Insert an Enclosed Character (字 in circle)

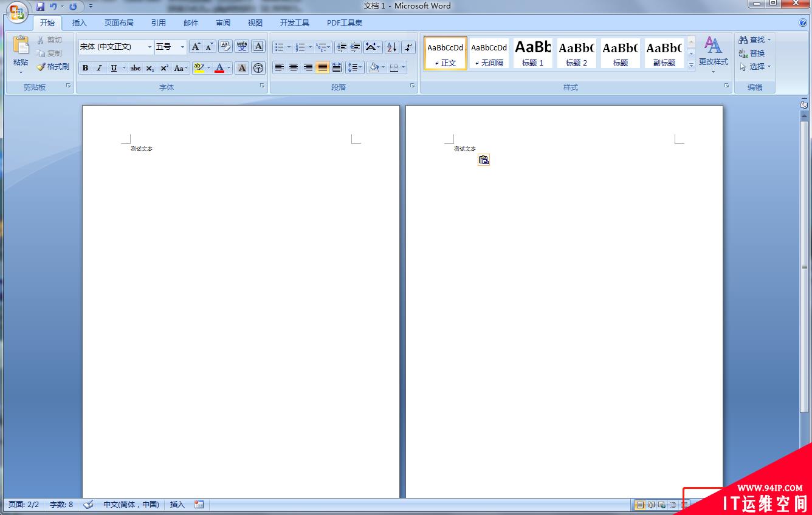click(x=258, y=68)
